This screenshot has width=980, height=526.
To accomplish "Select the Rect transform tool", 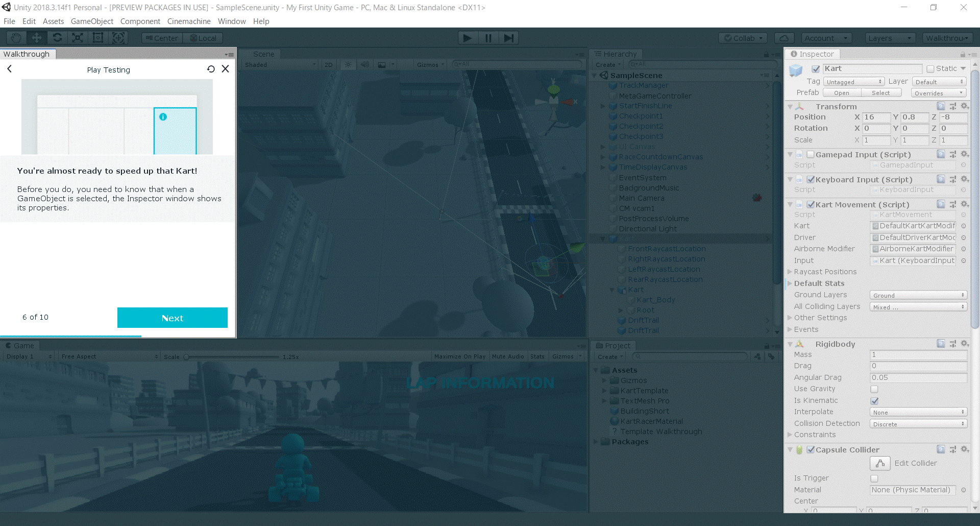I will click(x=98, y=38).
